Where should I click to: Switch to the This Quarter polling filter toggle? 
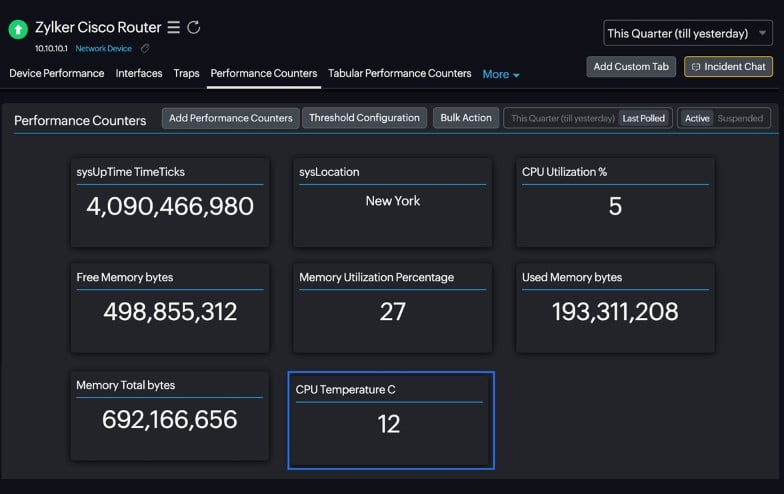click(562, 118)
